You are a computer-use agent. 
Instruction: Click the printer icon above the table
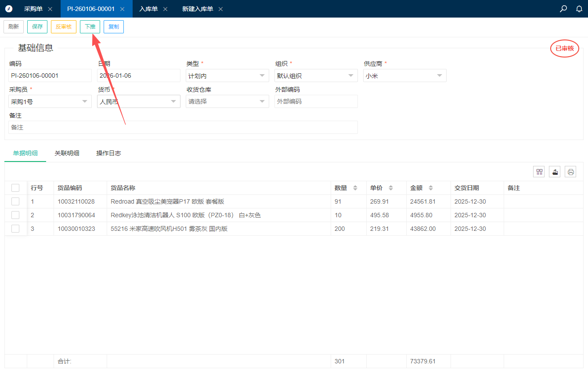[570, 172]
